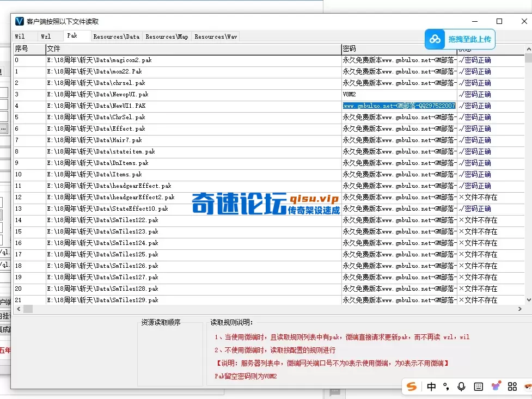Switch to the Resources\Map tab

pyautogui.click(x=166, y=36)
